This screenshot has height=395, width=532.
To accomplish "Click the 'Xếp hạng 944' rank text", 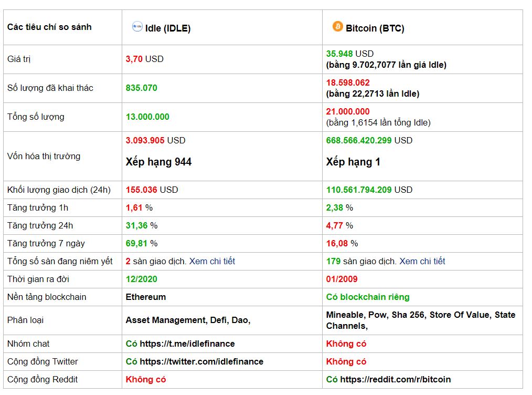I will coord(158,162).
